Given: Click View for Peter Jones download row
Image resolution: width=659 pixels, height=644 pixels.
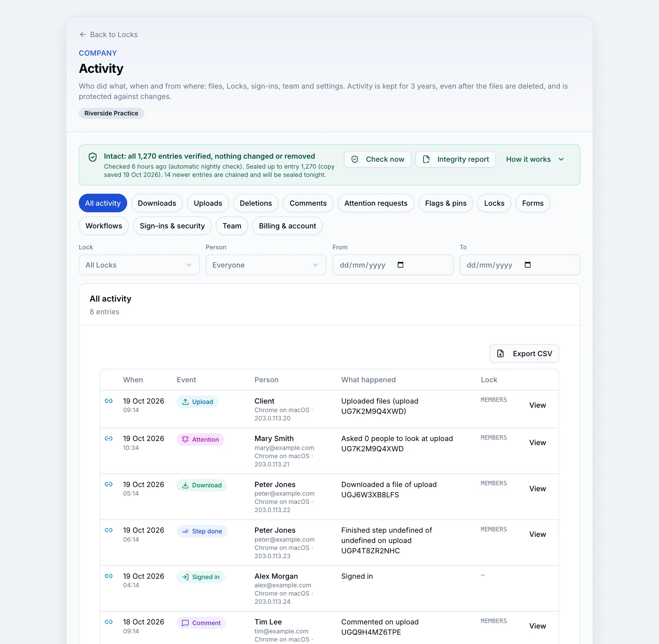Looking at the screenshot, I should (x=537, y=489).
